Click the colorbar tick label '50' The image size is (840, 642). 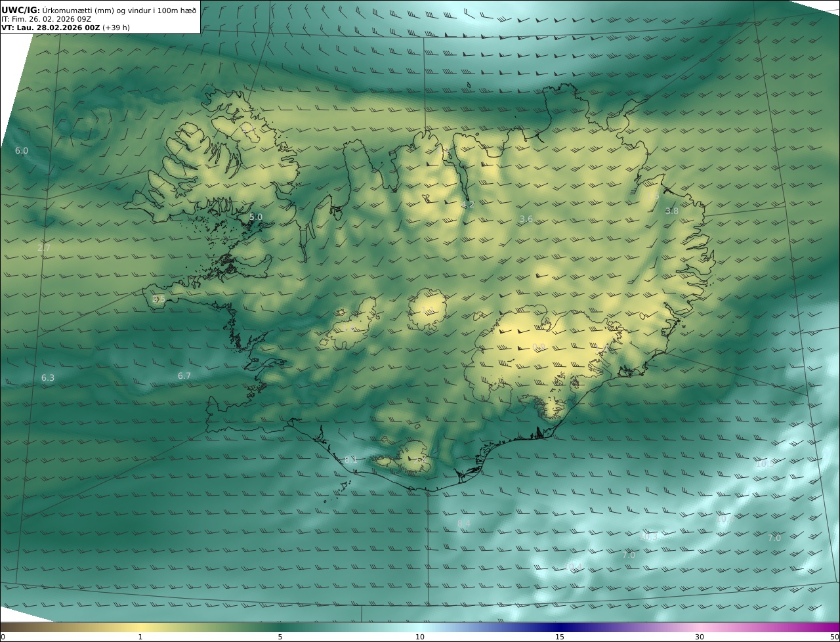(x=835, y=637)
